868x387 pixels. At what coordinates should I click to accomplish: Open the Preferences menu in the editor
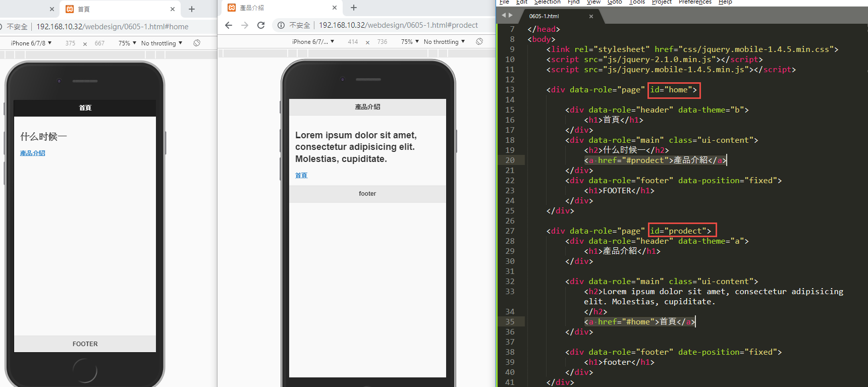[x=694, y=2]
